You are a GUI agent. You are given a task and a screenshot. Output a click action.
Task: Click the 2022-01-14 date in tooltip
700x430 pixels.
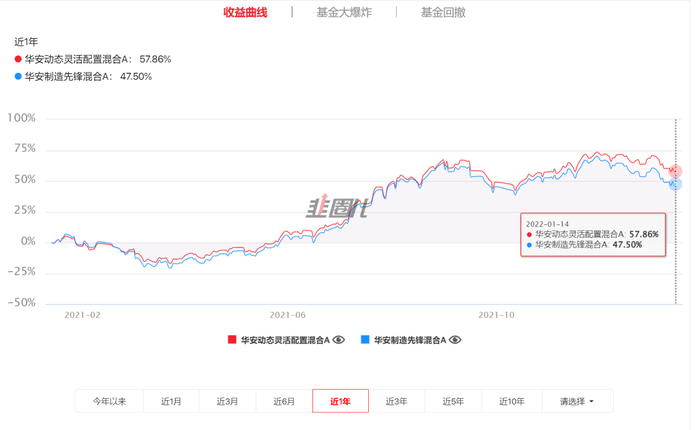(x=547, y=224)
